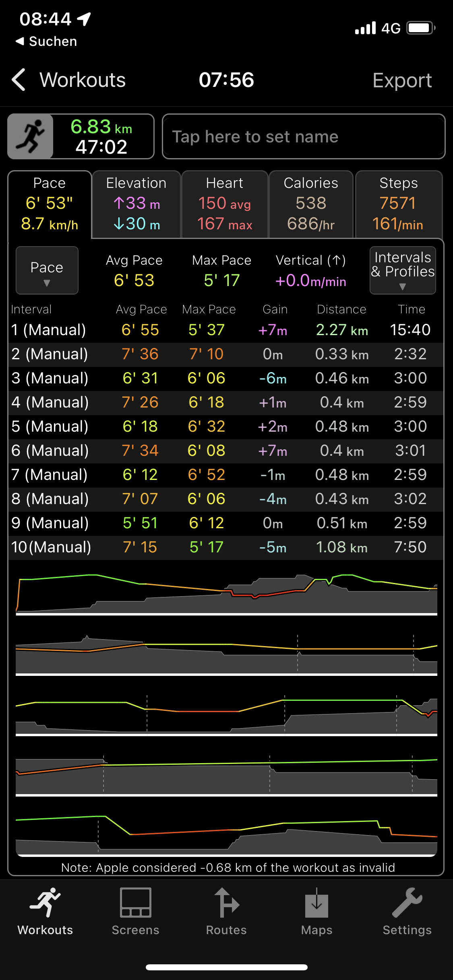The image size is (453, 980).
Task: Select interval 10 (Manual) row
Action: 225,548
